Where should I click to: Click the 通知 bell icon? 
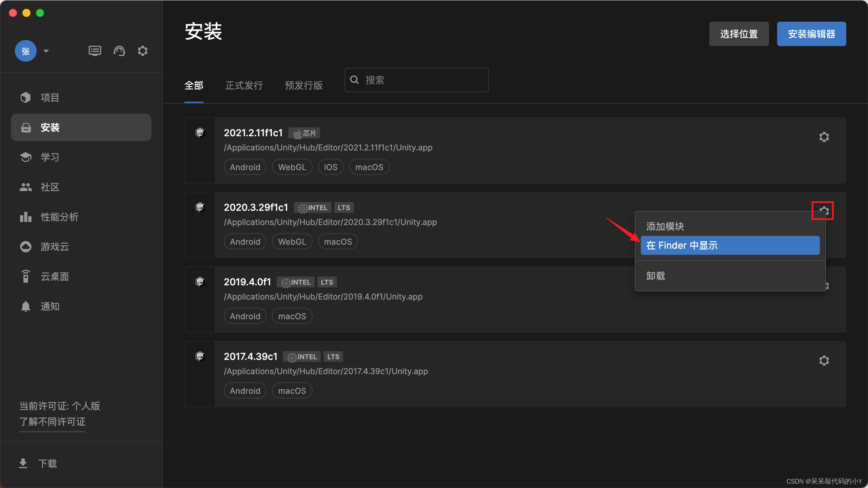(x=26, y=306)
